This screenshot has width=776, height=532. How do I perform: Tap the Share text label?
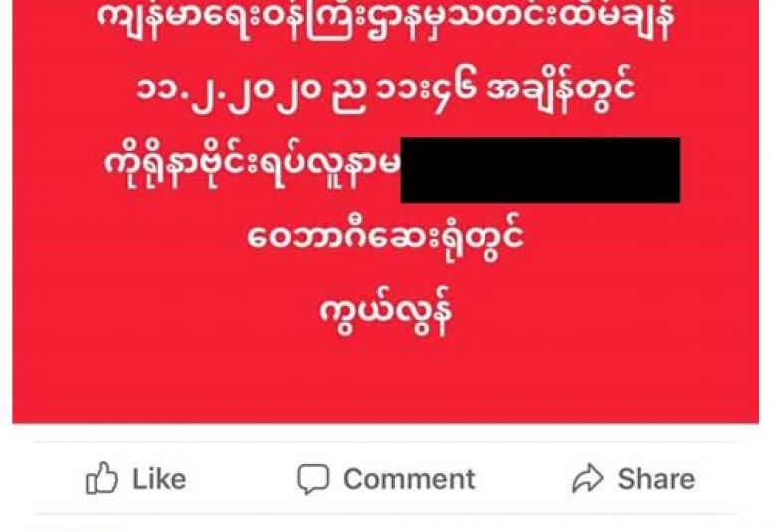pos(657,479)
